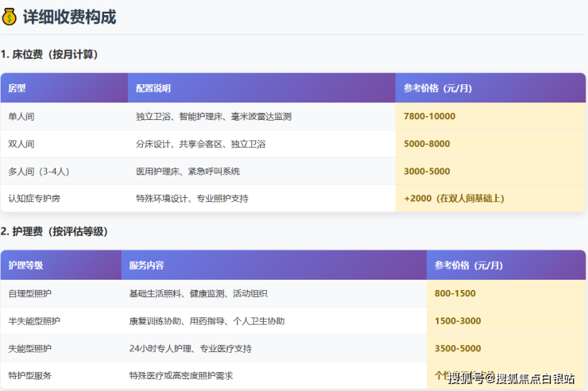Click the 3500-5000 nursing price cell

(x=458, y=348)
